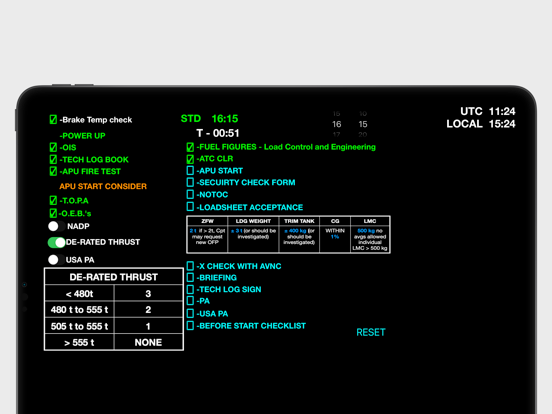Click the > 555 t table cell
The image size is (552, 414).
80,342
